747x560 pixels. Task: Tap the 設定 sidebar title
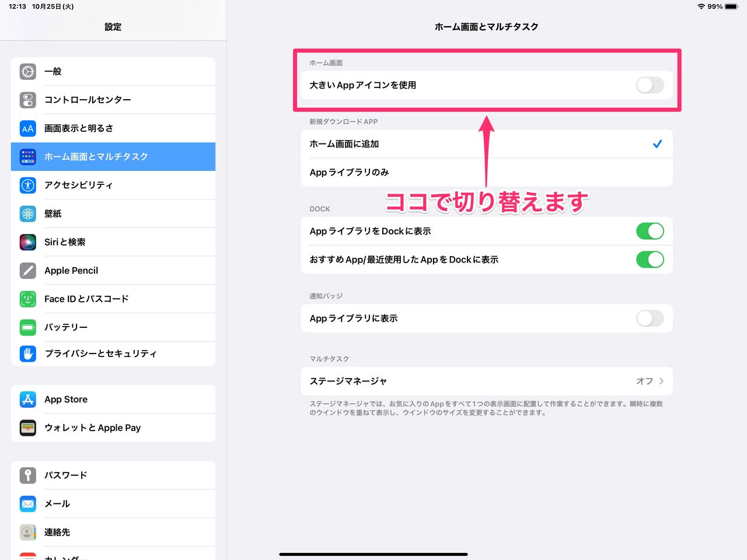113,27
